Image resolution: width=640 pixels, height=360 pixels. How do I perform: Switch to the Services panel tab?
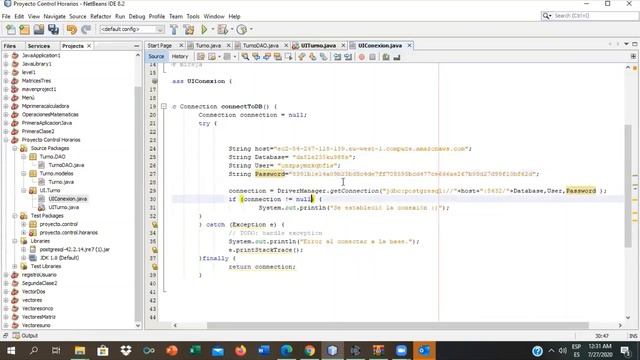(x=39, y=46)
